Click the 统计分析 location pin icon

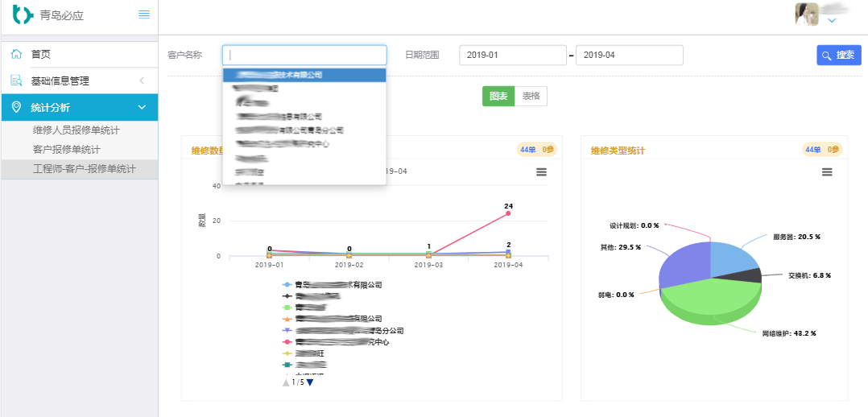(16, 107)
